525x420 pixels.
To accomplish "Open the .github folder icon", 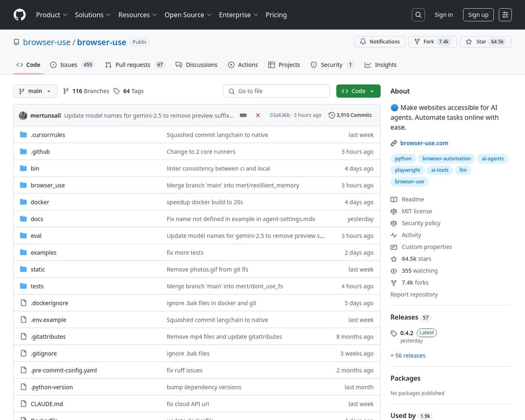I will click(x=23, y=151).
